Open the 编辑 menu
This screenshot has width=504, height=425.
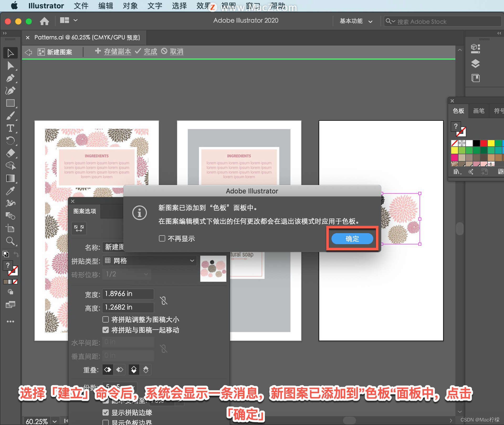point(106,6)
